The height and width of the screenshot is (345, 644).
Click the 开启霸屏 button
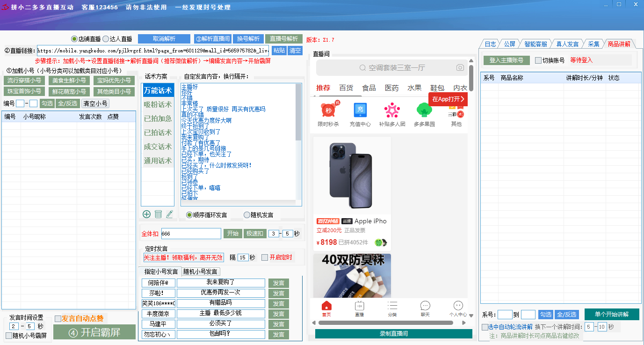[x=94, y=332]
